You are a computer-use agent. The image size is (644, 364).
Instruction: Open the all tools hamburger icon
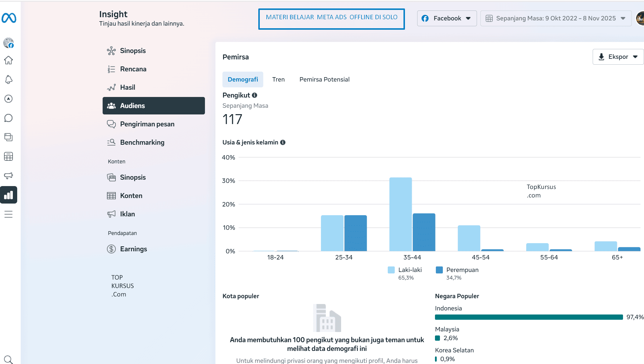(x=8, y=214)
